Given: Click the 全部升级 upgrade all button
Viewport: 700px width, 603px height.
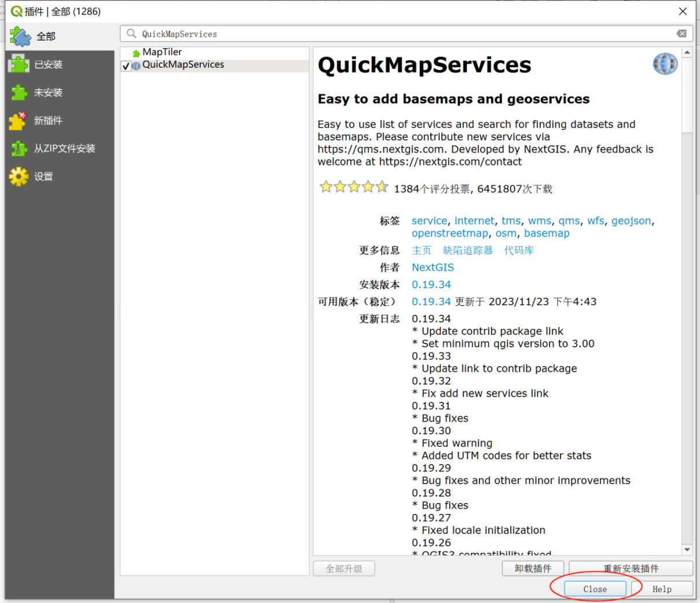Looking at the screenshot, I should pyautogui.click(x=344, y=568).
